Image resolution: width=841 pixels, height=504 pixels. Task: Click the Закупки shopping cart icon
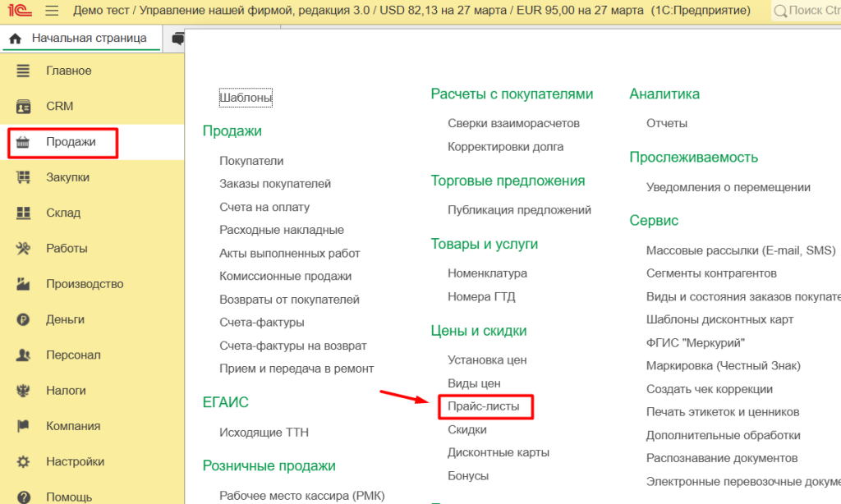click(24, 177)
